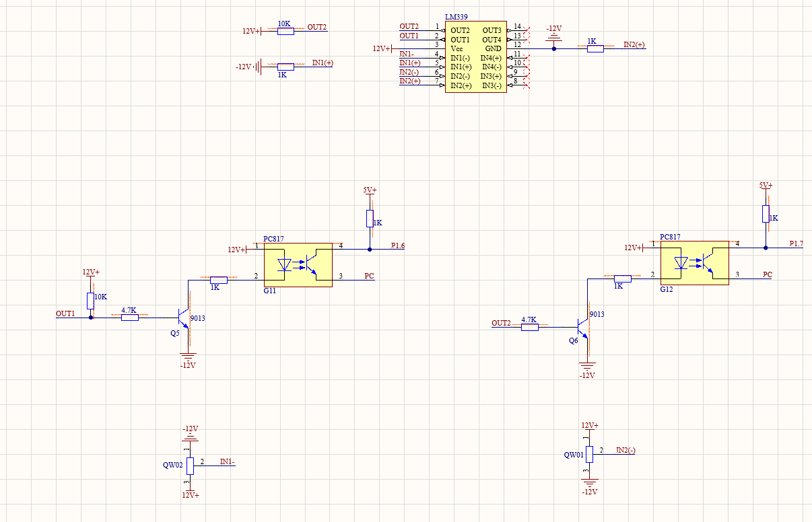This screenshot has width=812, height=522.
Task: Click the IN2(-) net label at QW01
Action: [625, 450]
